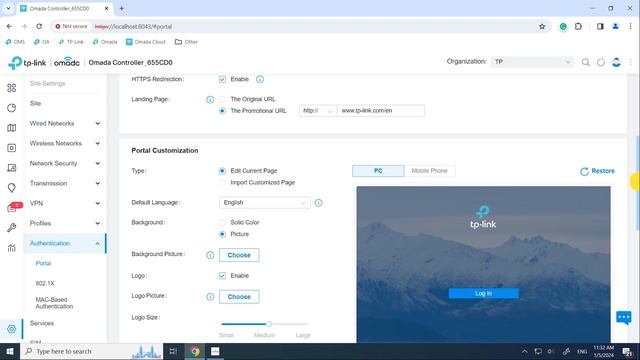Open the Dashboard icon in left sidebar

pos(11,88)
